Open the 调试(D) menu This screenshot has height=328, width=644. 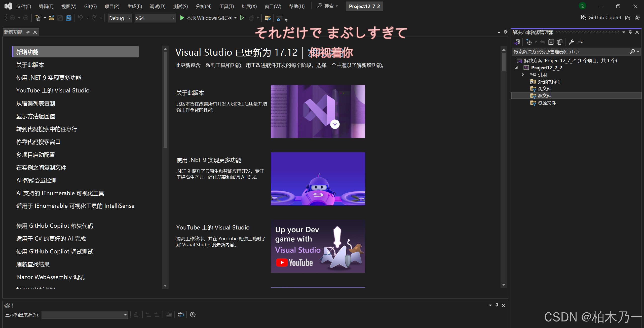coord(158,6)
